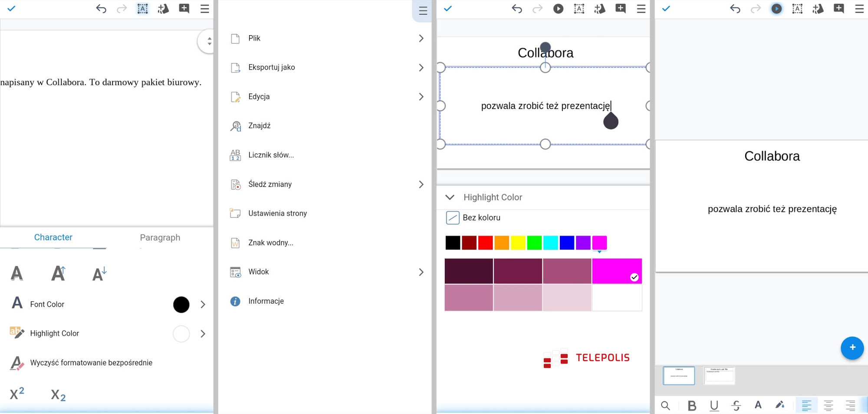Expand the Plik submenu
This screenshot has width=868, height=414.
421,38
